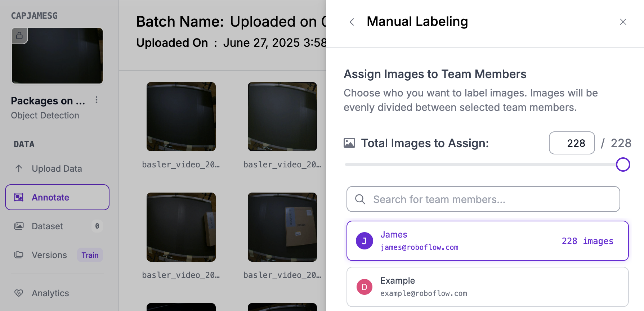Screen dimensions: 644x311
Task: Click the Total Images number field
Action: (x=572, y=143)
